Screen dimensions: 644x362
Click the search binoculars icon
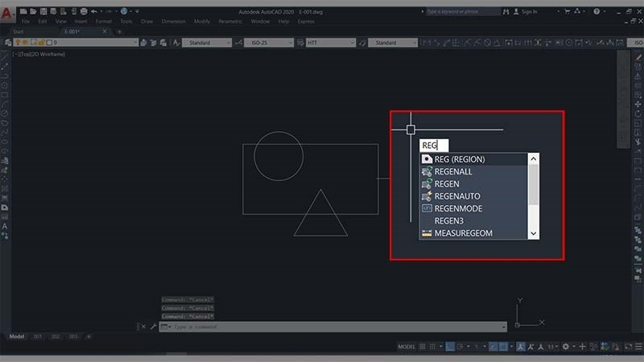coord(506,11)
